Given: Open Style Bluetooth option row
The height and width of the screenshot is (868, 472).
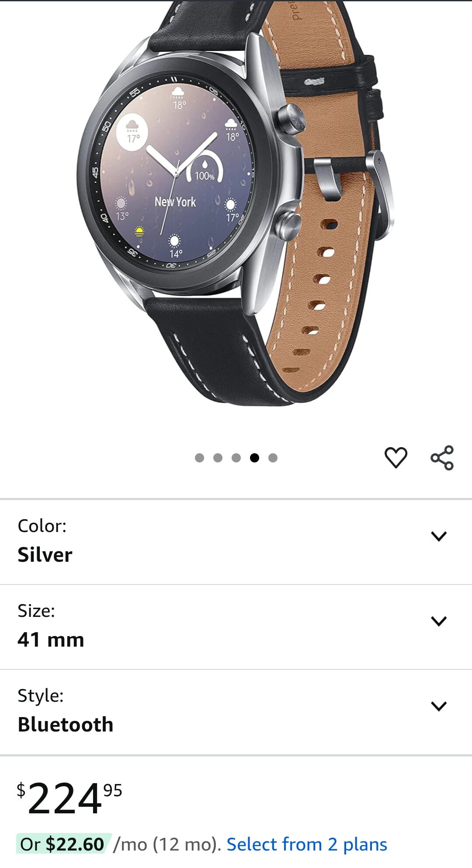Looking at the screenshot, I should point(236,711).
